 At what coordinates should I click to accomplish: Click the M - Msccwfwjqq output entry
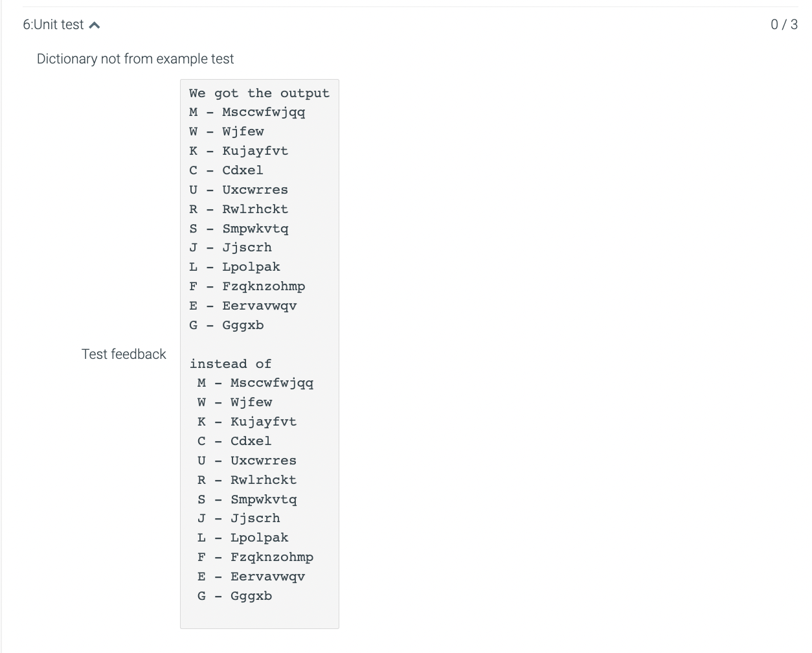(247, 111)
